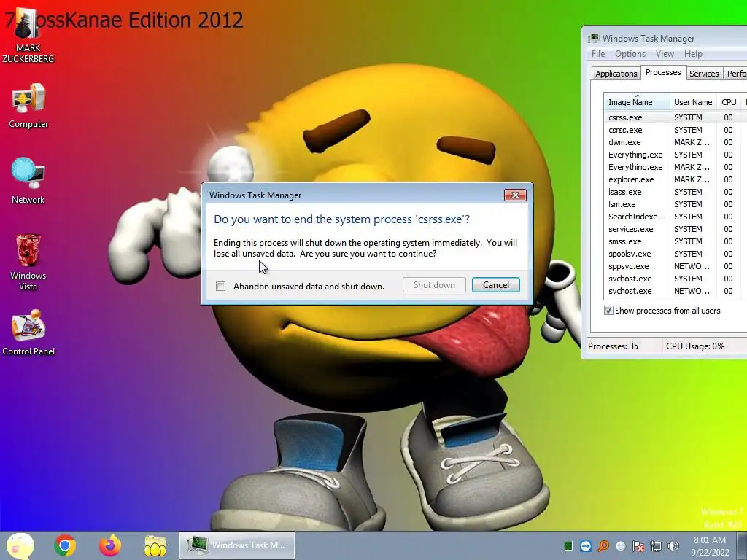Sort processes by Image Name column
The image size is (747, 560).
click(x=637, y=102)
